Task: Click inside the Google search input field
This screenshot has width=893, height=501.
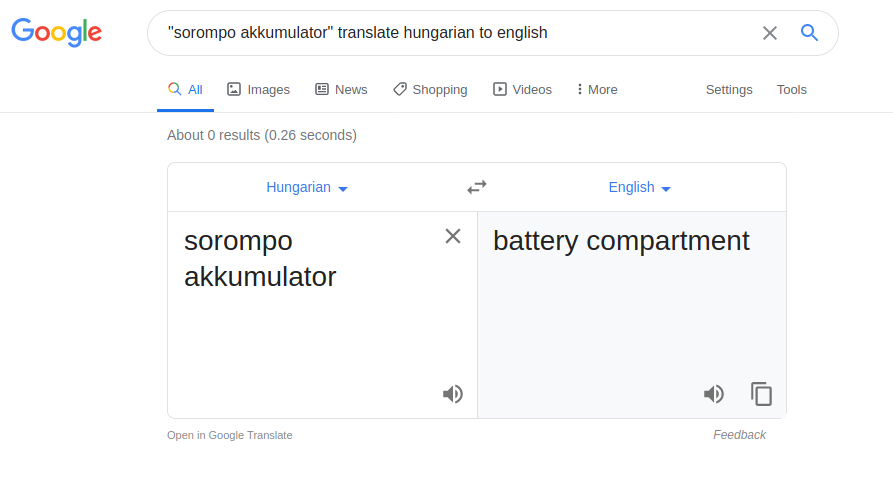Action: (x=456, y=33)
